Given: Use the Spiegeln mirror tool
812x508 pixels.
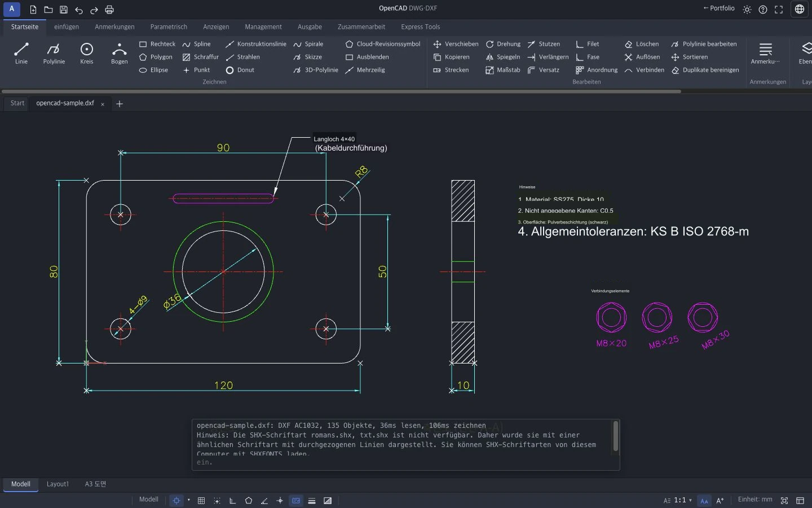Looking at the screenshot, I should (503, 57).
